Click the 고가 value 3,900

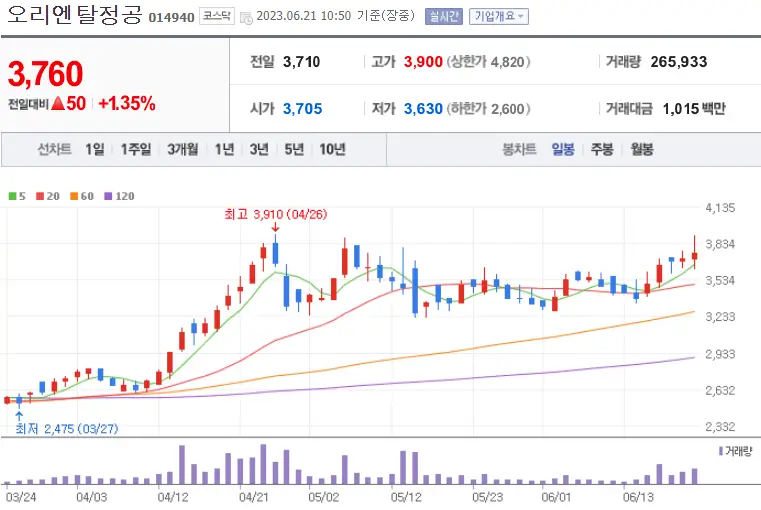pos(423,62)
